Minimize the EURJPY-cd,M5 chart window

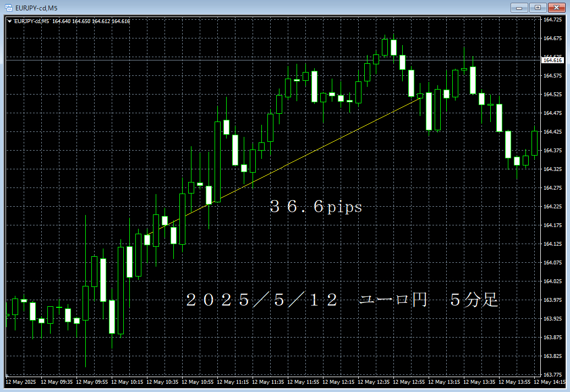coord(519,8)
